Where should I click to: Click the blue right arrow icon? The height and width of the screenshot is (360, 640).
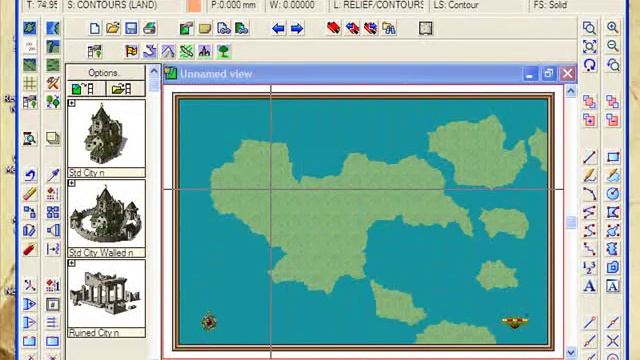297,29
